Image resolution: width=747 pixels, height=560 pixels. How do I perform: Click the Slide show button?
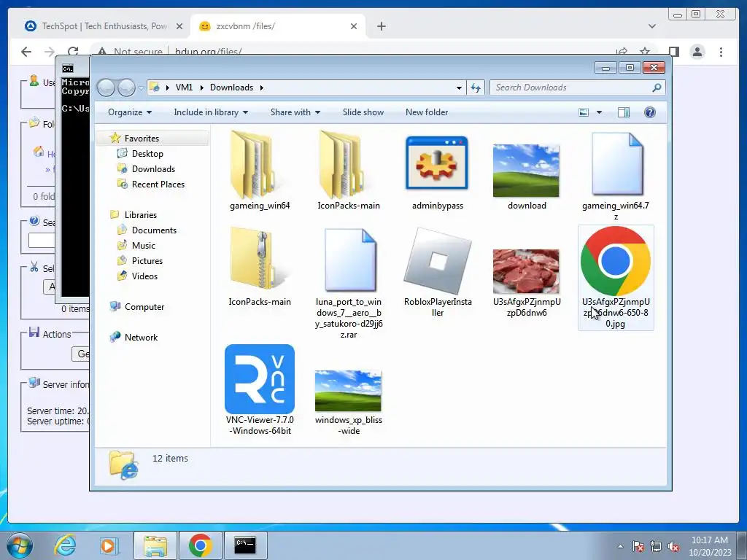[x=363, y=112]
